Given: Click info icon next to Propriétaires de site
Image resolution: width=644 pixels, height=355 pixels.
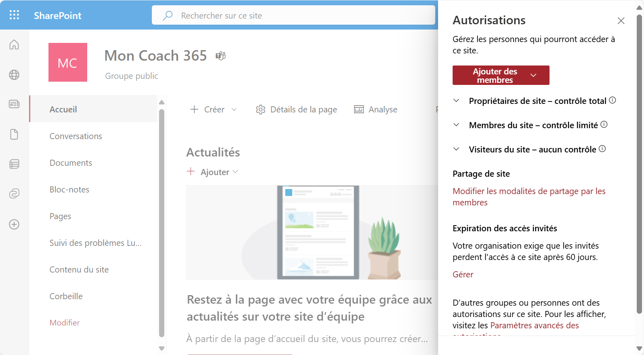Looking at the screenshot, I should [613, 100].
